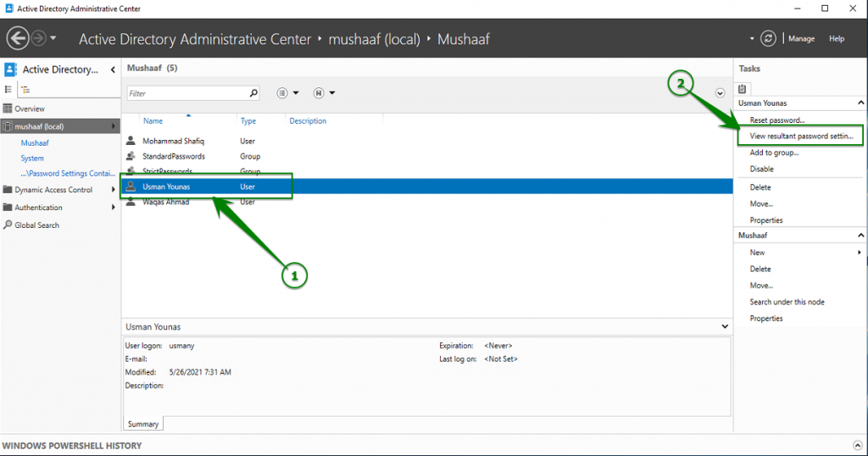
Task: Select the Summary tab
Action: coord(142,425)
